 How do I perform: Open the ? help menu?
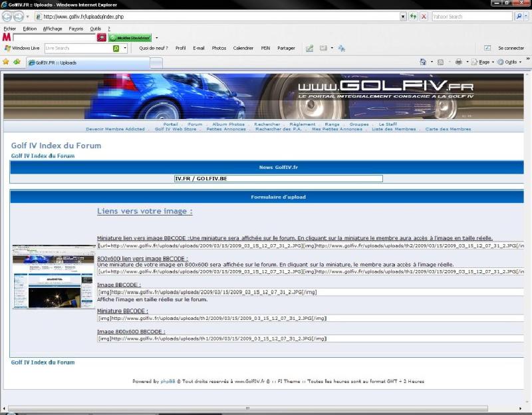pos(109,29)
